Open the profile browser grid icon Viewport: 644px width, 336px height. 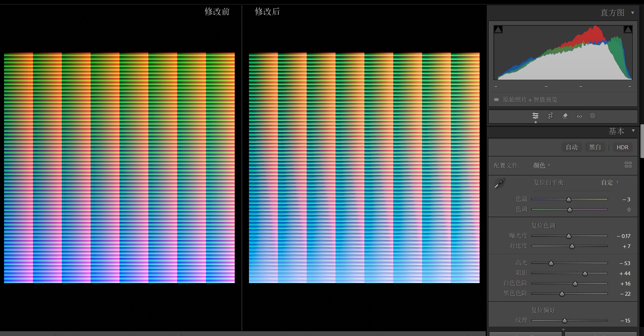pos(628,165)
